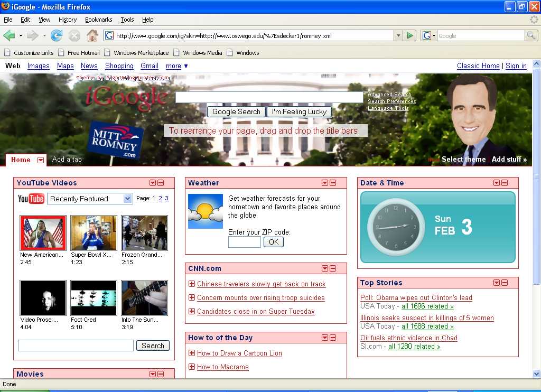This screenshot has height=392, width=541.
Task: Open the address bar history dropdown
Action: pos(398,35)
